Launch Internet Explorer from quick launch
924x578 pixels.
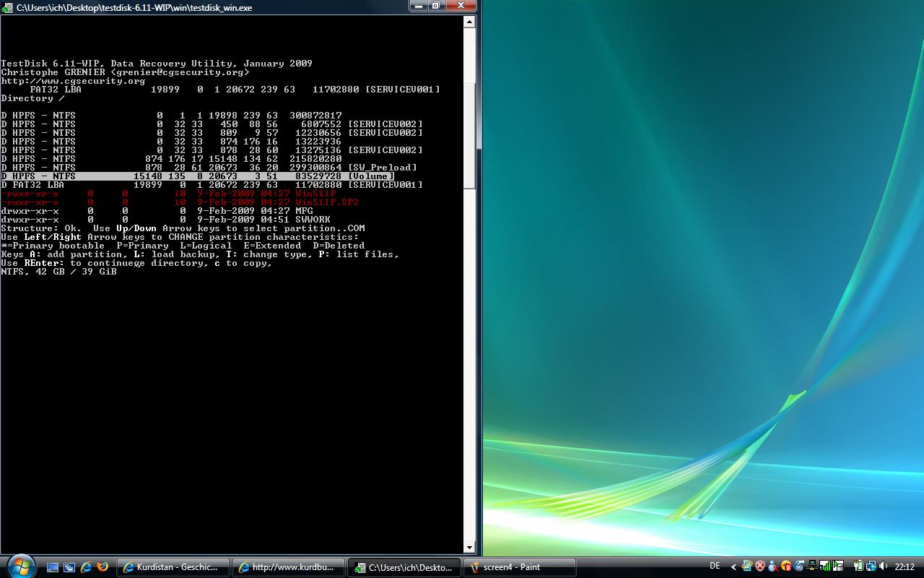pos(86,567)
